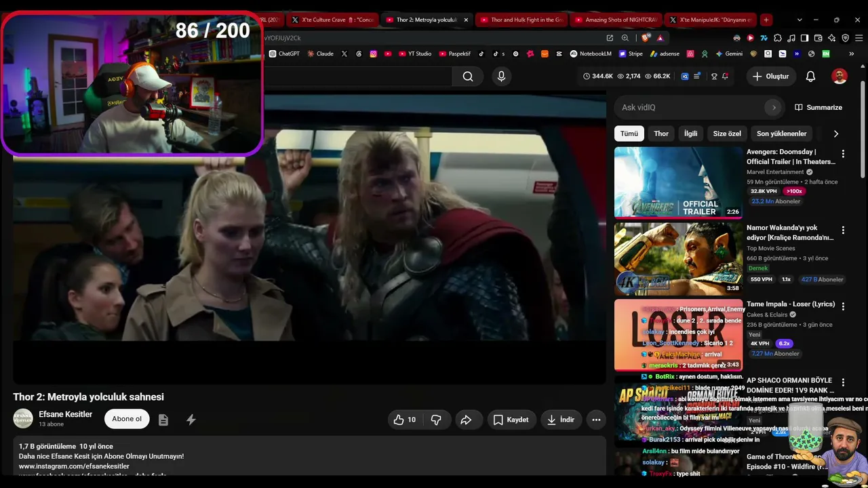The width and height of the screenshot is (868, 488).
Task: Switch to X'te Culture Crave tab
Action: tap(332, 20)
